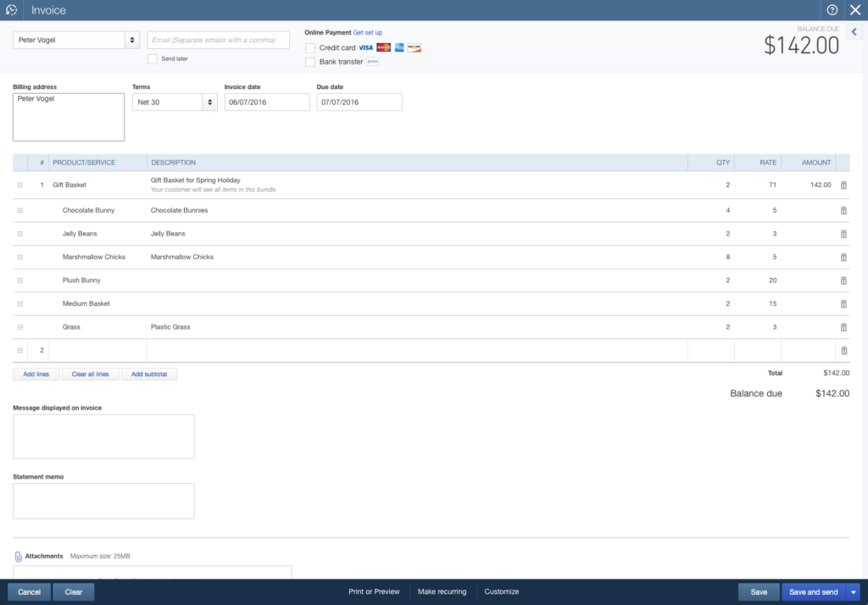Grab the drag handle of Plush Bunny row
868x605 pixels.
(x=20, y=280)
